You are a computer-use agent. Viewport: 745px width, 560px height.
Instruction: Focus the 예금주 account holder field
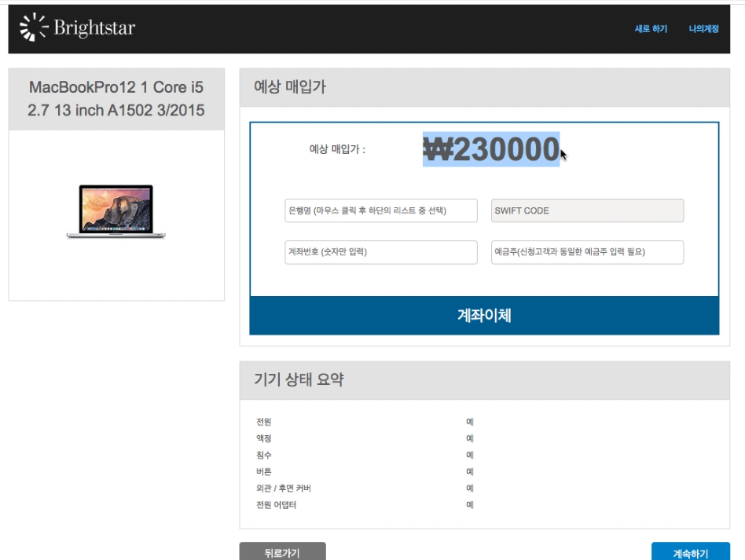pos(587,252)
